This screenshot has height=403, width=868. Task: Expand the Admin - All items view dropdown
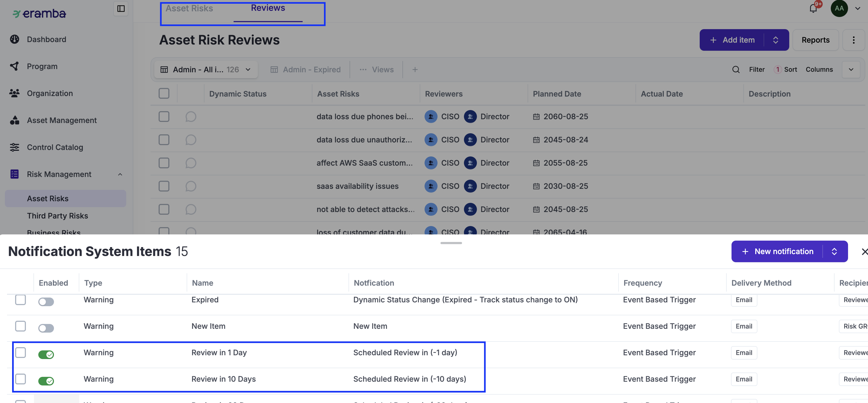click(x=248, y=69)
